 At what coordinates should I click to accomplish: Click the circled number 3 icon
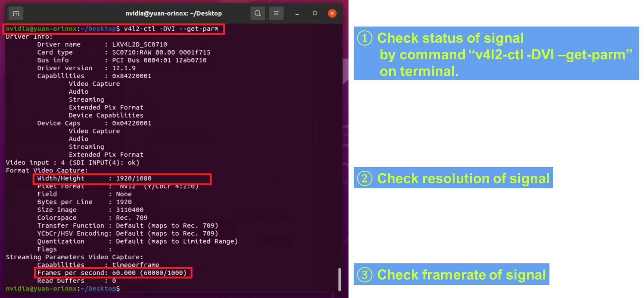click(x=365, y=275)
